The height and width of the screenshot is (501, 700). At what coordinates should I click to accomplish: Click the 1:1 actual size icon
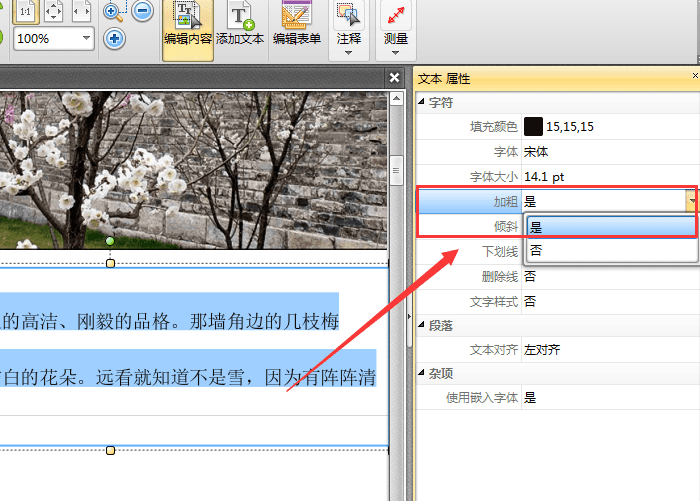coord(25,12)
